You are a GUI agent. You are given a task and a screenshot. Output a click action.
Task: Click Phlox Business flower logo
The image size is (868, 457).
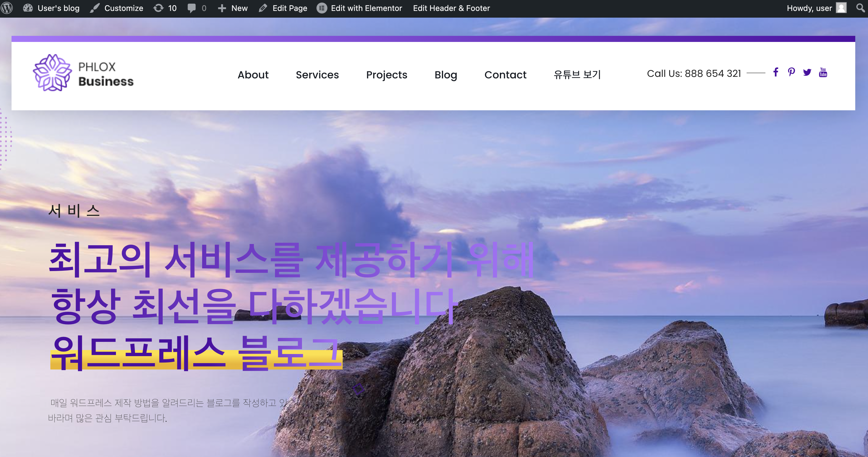[x=52, y=73]
